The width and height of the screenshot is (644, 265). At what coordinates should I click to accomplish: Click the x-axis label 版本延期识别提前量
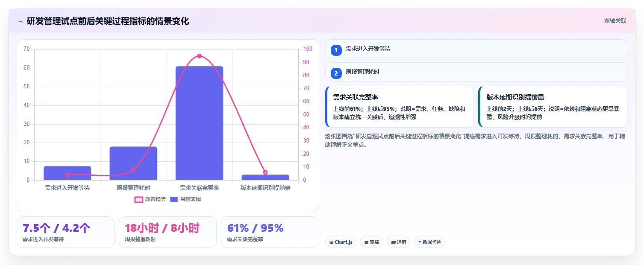pos(265,188)
